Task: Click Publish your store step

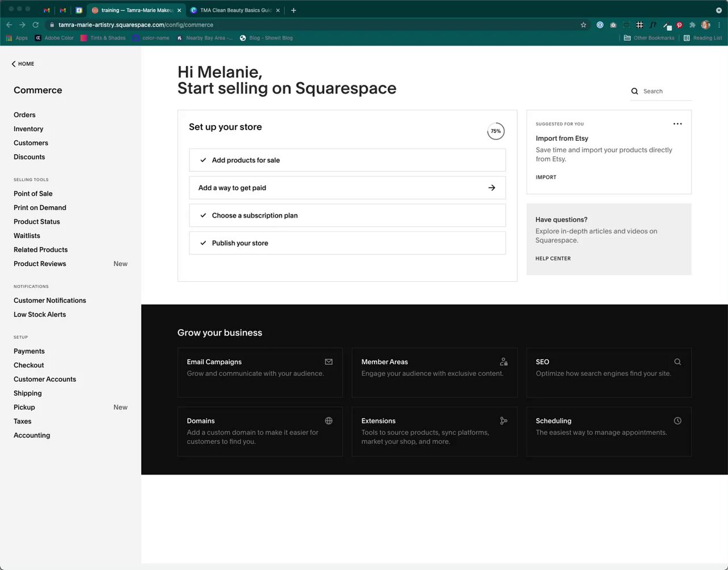Action: coord(347,243)
